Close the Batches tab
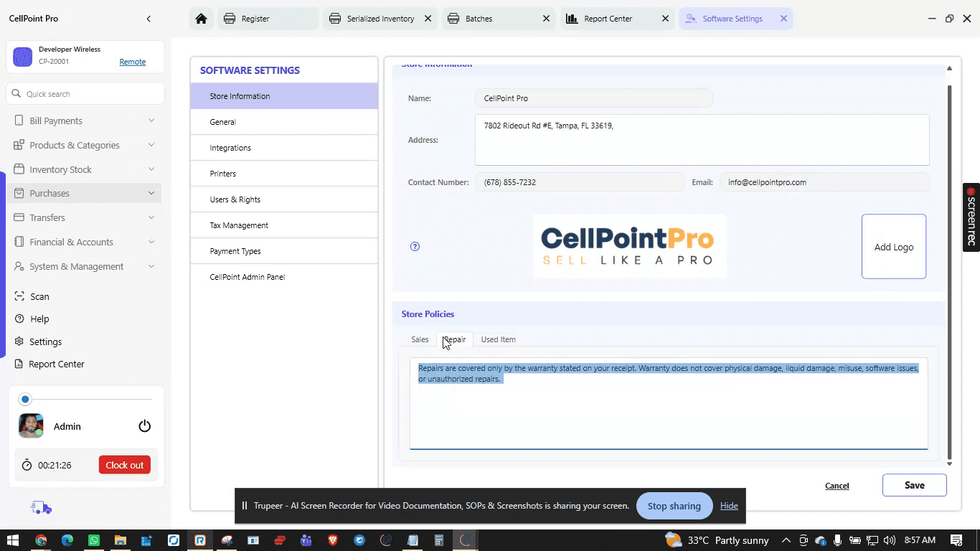The image size is (980, 551). [x=546, y=19]
